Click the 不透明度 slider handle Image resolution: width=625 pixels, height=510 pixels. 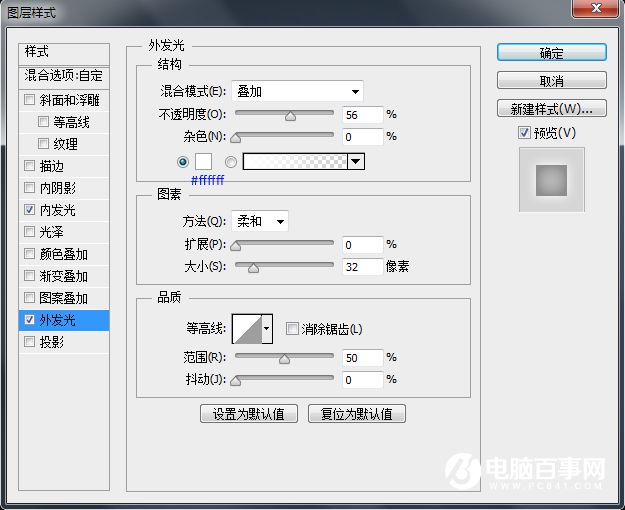coord(291,116)
